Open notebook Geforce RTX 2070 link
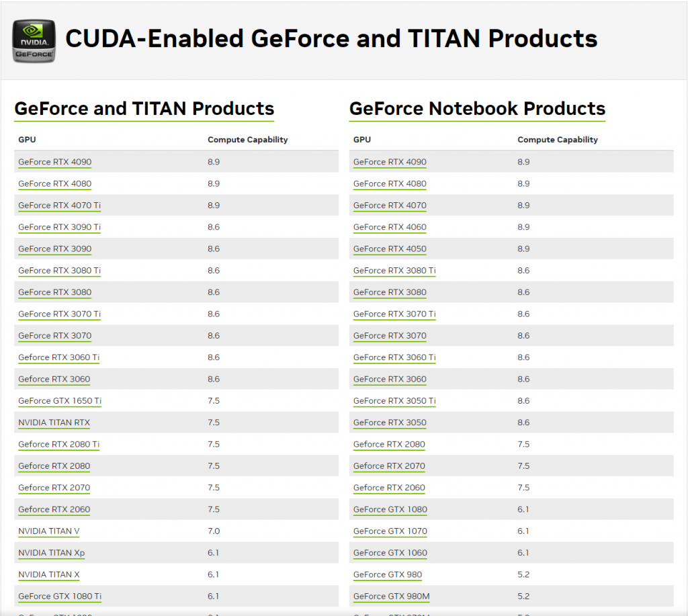 click(x=389, y=466)
